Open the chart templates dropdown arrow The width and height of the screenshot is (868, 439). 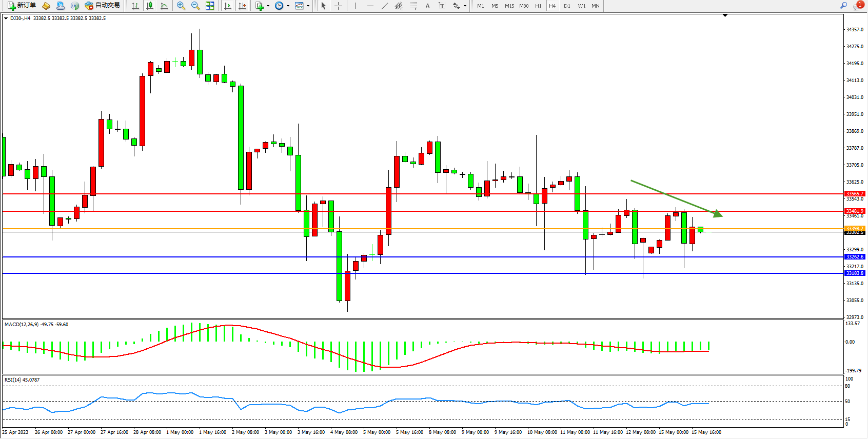click(x=308, y=6)
